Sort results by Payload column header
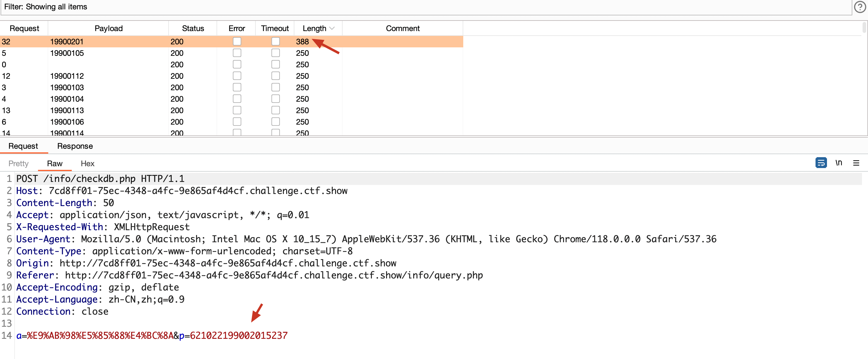Image resolution: width=868 pixels, height=359 pixels. click(x=109, y=28)
